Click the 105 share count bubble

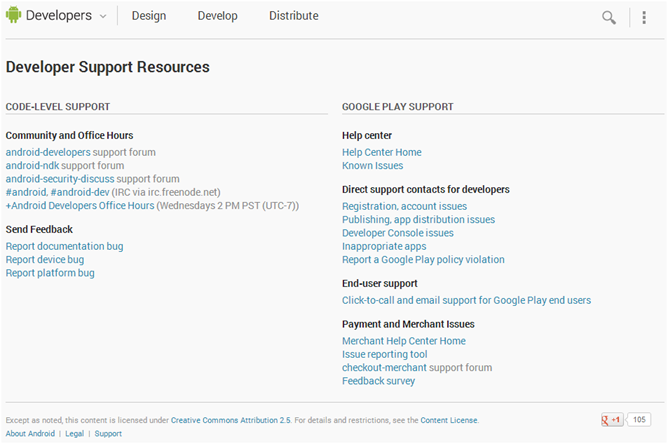(639, 420)
